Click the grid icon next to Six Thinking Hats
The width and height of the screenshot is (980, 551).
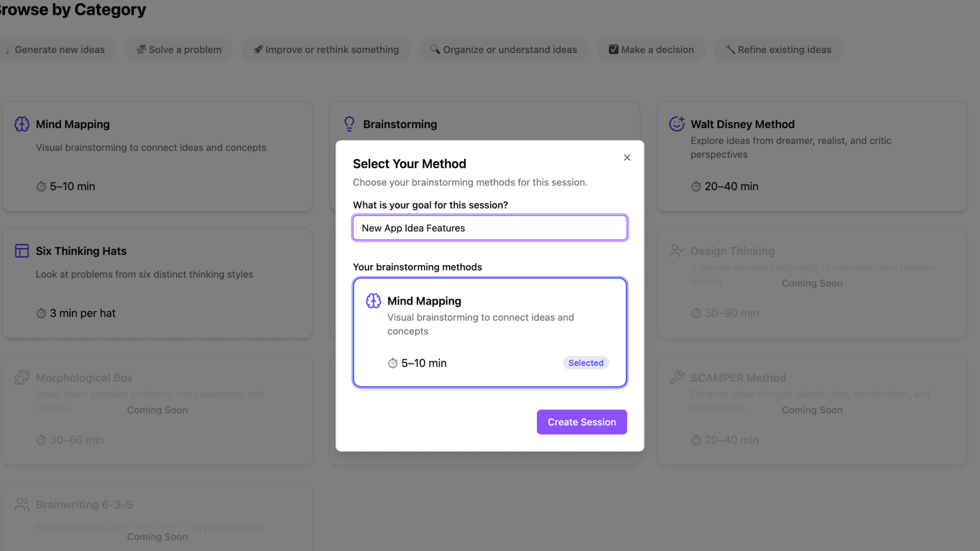click(x=21, y=251)
